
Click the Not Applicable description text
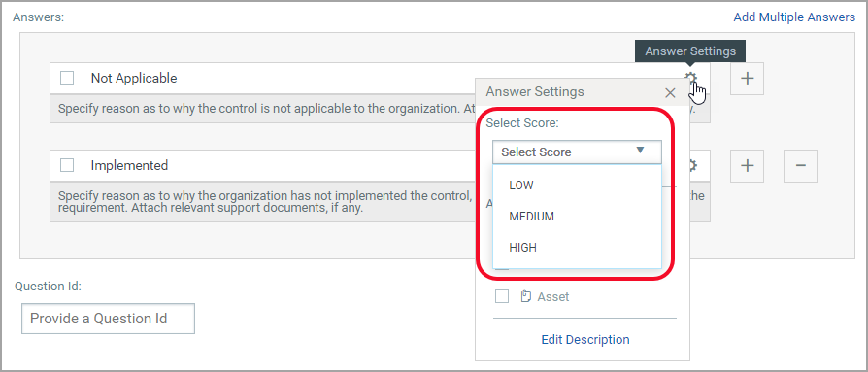pos(266,109)
